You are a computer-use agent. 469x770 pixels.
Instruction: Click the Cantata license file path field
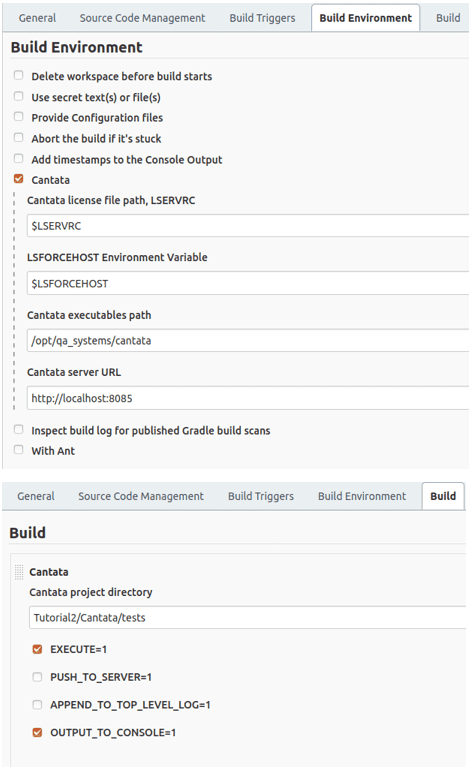(248, 226)
